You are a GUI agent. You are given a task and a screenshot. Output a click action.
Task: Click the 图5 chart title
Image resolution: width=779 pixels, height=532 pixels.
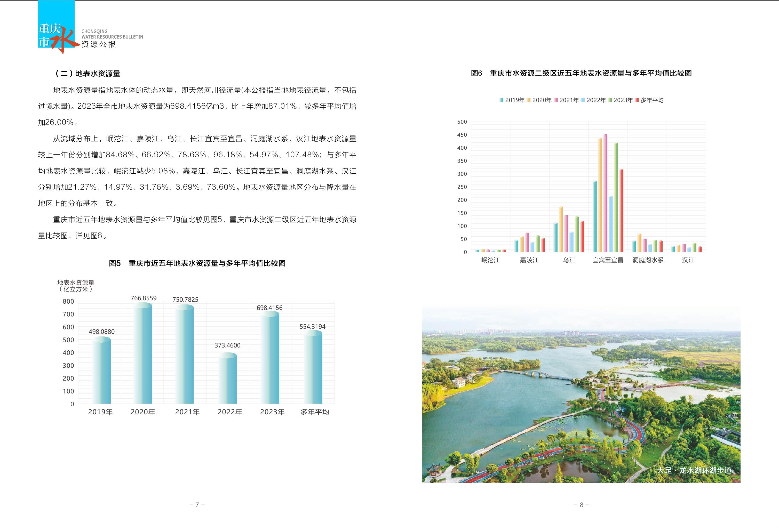(197, 263)
